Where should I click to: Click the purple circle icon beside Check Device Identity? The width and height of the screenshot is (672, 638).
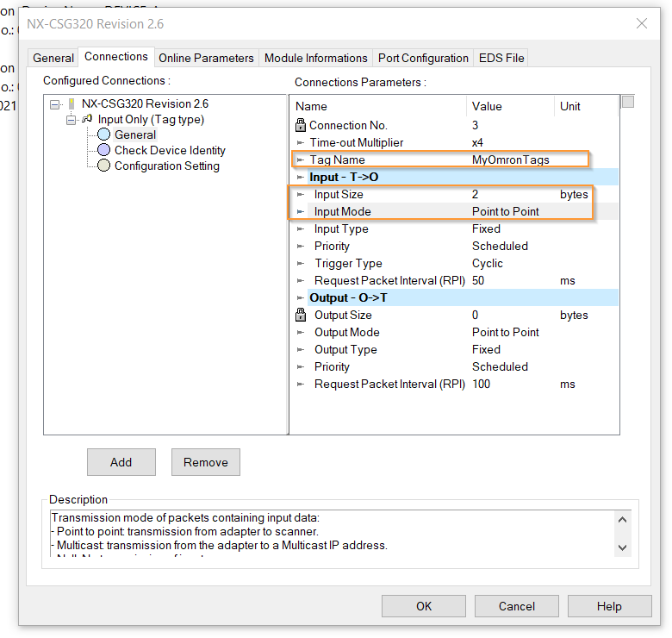coord(103,150)
